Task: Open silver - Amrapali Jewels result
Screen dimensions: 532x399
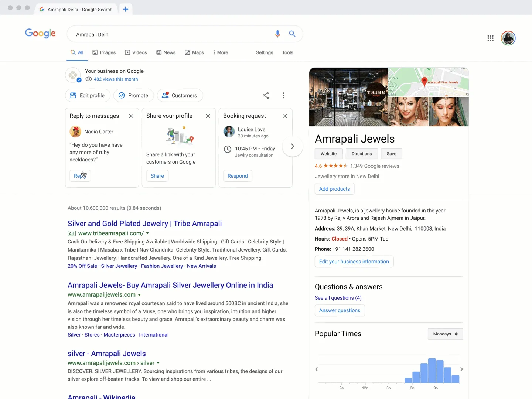Action: click(107, 354)
